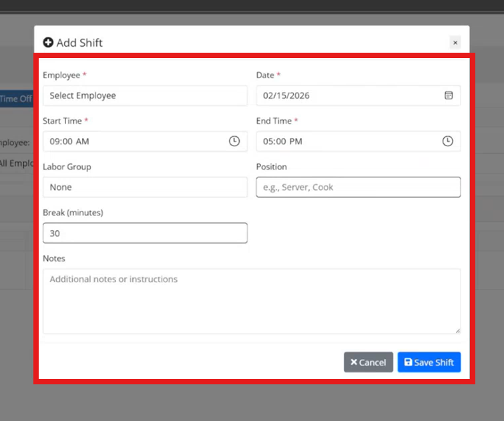Click the Notes text area
Viewport: 504px width, 421px height.
pyautogui.click(x=252, y=301)
